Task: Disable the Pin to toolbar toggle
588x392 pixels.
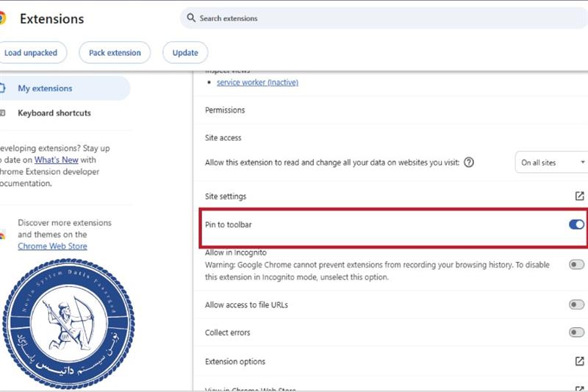Action: click(577, 224)
